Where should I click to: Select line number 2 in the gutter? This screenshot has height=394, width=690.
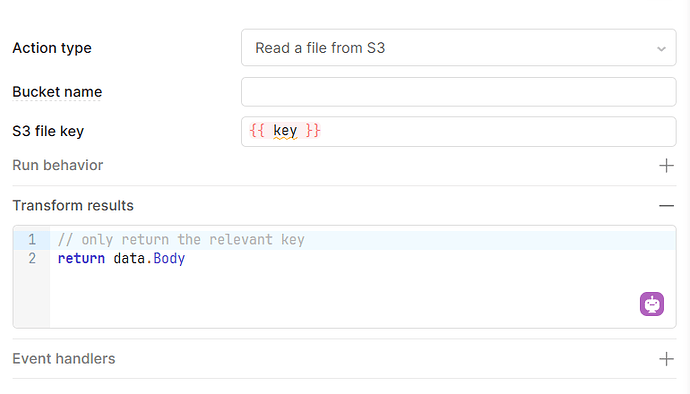click(x=32, y=258)
